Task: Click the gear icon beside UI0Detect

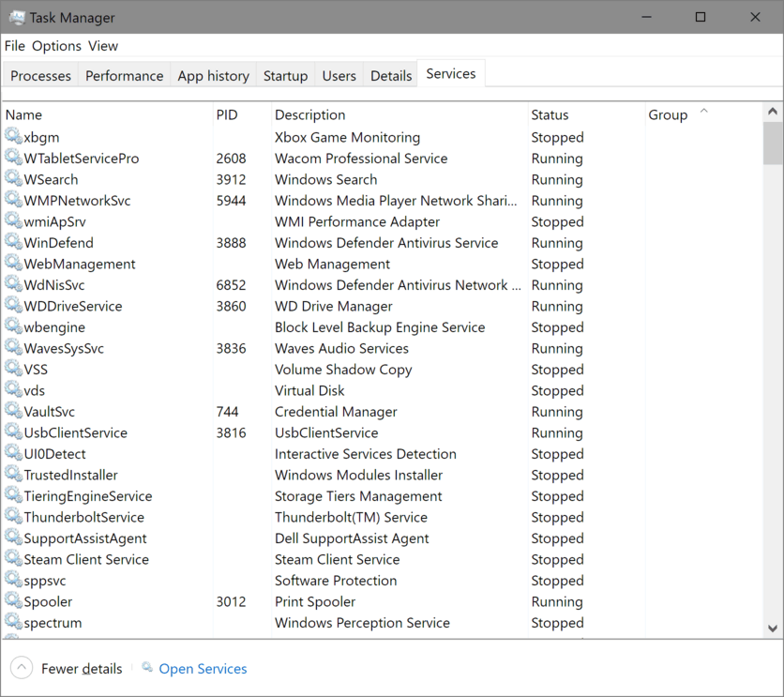Action: (13, 452)
